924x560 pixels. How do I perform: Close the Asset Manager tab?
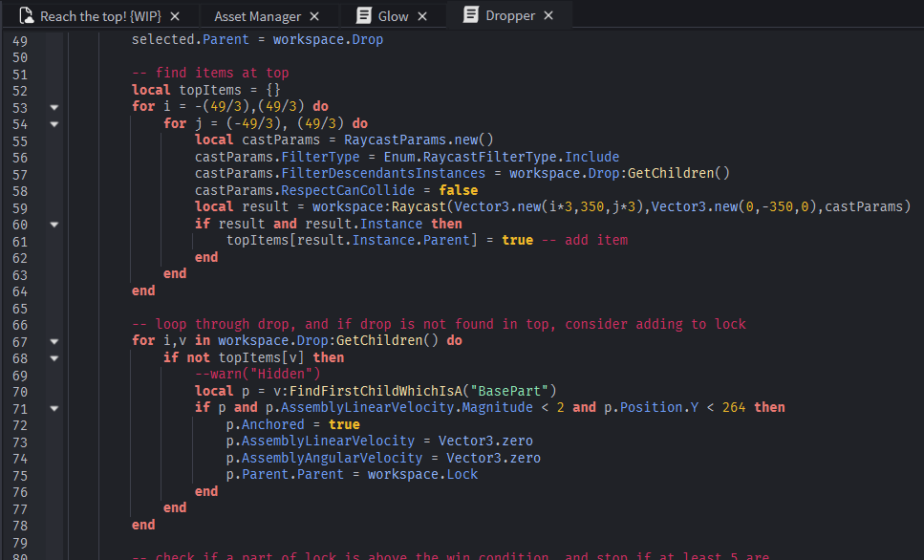[316, 16]
